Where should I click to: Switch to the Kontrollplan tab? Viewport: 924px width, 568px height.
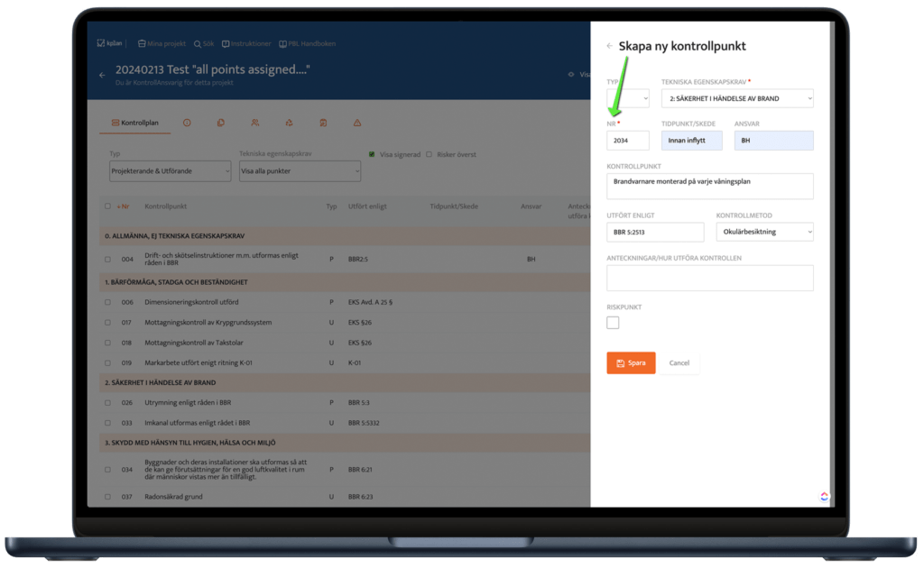134,123
